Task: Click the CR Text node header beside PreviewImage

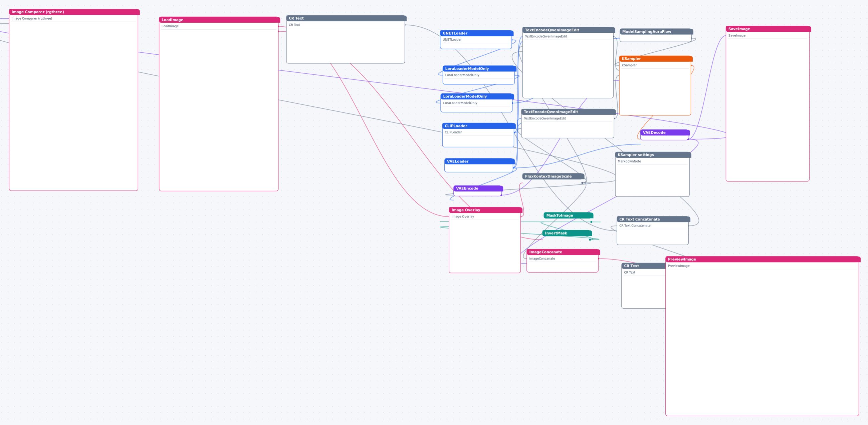Action: tap(643, 266)
